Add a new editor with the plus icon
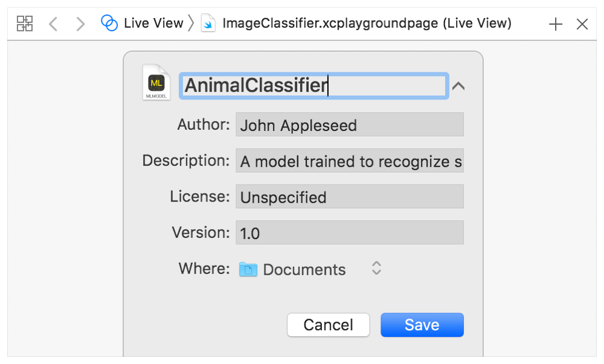This screenshot has height=364, width=604. [x=555, y=24]
